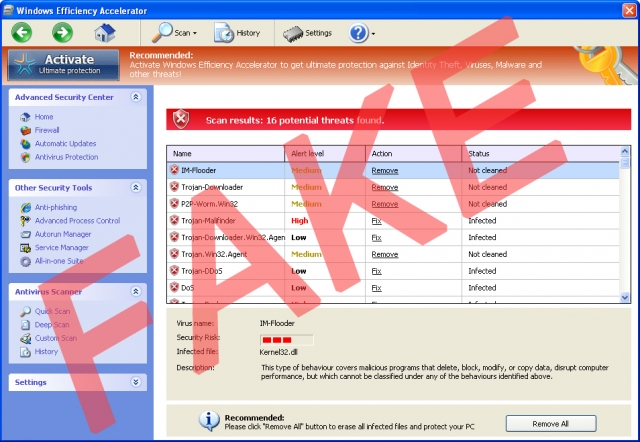
Task: Open the Scan dropdown arrow
Action: (x=195, y=33)
